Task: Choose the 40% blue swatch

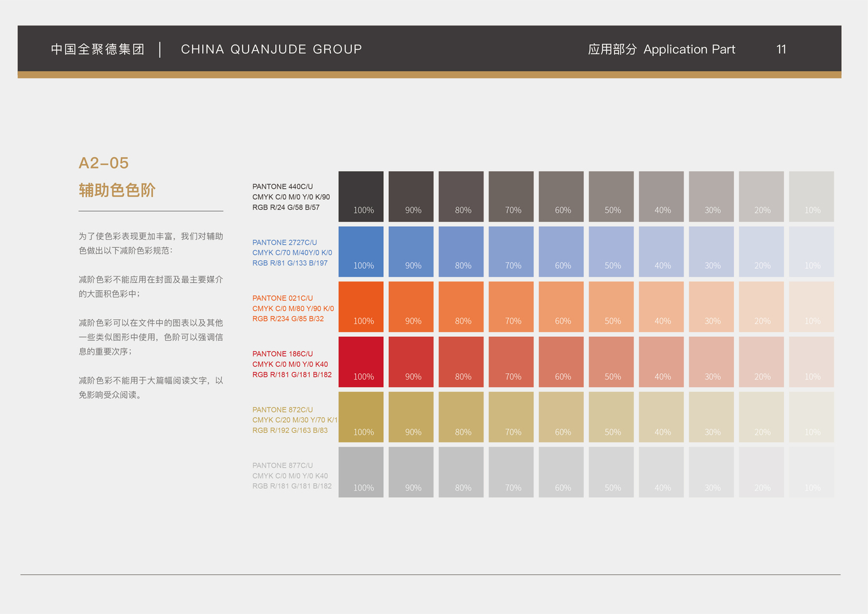Action: click(661, 252)
